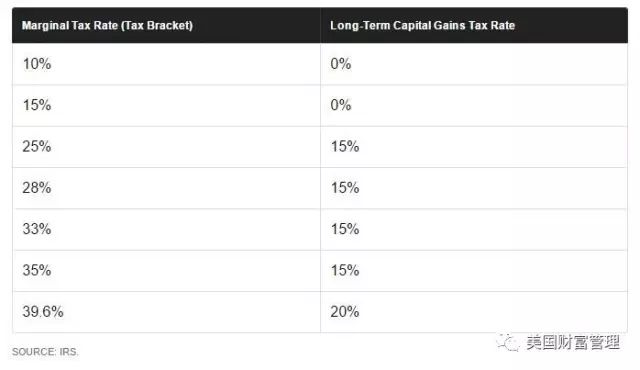This screenshot has width=640, height=370.
Task: Click the 15% capital gains cell for 25% bracket
Action: pyautogui.click(x=474, y=147)
